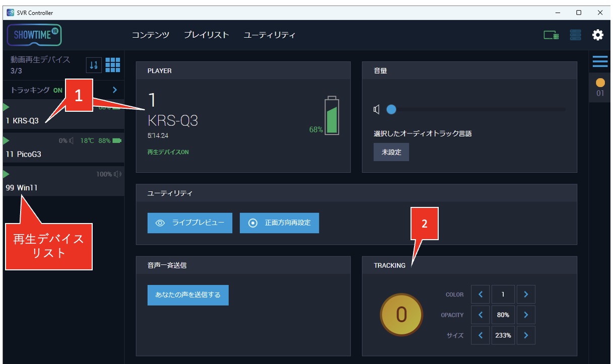Click the ShowtimeVR logo
This screenshot has width=613, height=364.
[x=34, y=35]
